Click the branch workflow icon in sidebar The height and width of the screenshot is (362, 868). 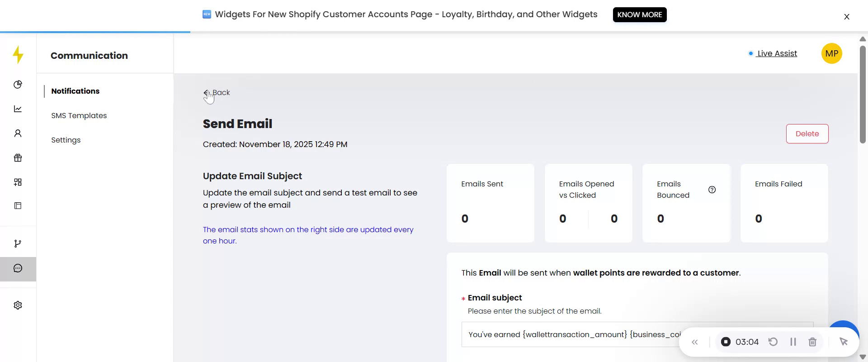pyautogui.click(x=18, y=244)
